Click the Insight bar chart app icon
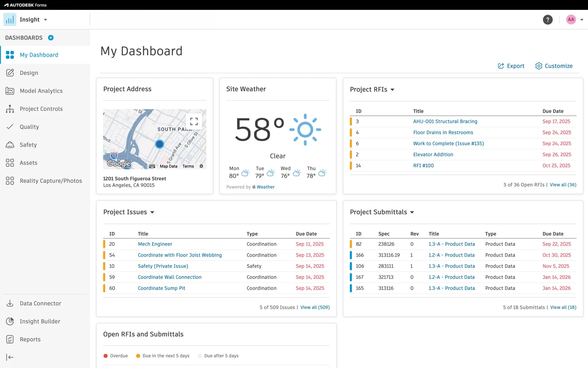 (10, 19)
